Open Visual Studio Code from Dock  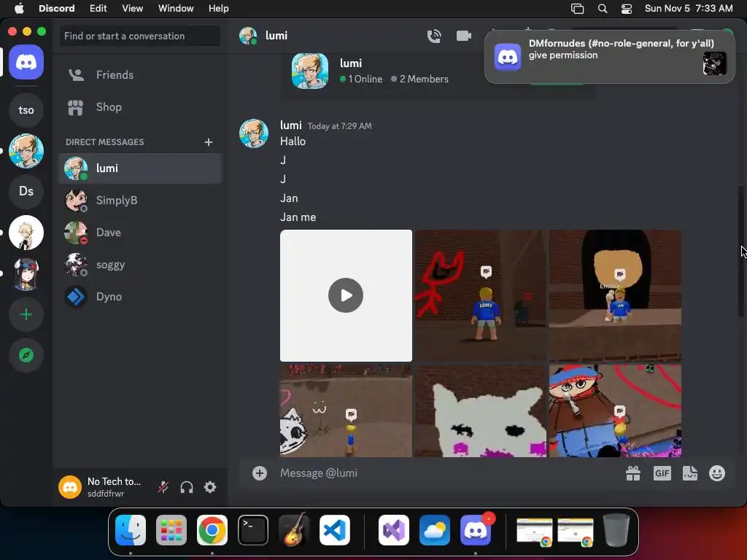click(x=334, y=530)
